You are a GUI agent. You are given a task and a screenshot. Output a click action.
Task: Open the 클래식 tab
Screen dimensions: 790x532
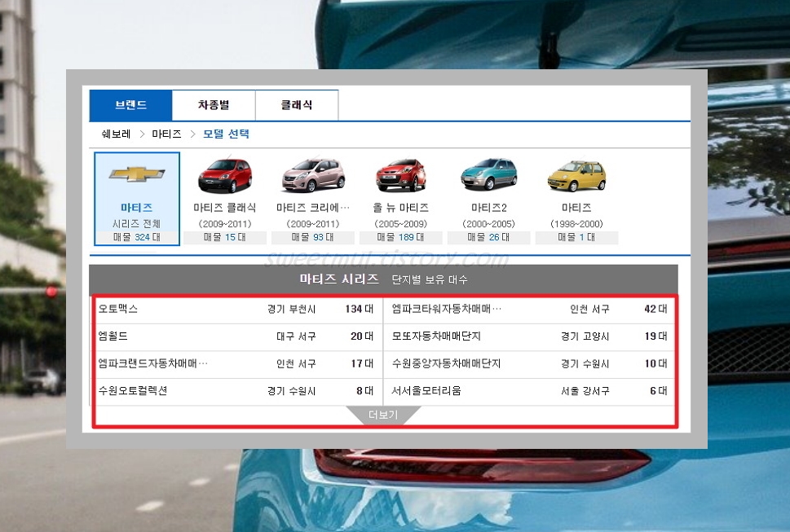[297, 105]
